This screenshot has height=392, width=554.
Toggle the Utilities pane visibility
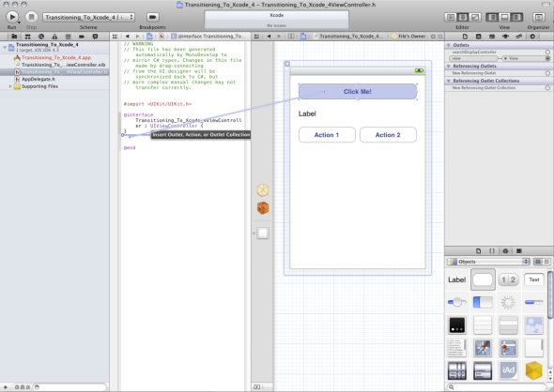click(x=516, y=17)
